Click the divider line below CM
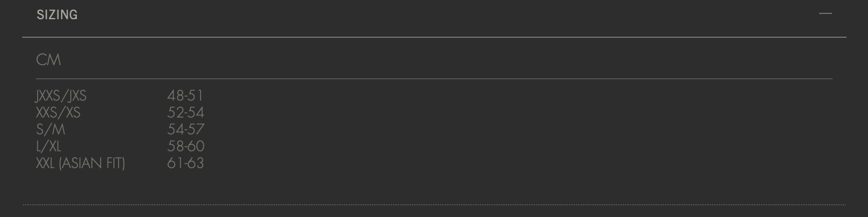This screenshot has height=217, width=868. click(434, 79)
